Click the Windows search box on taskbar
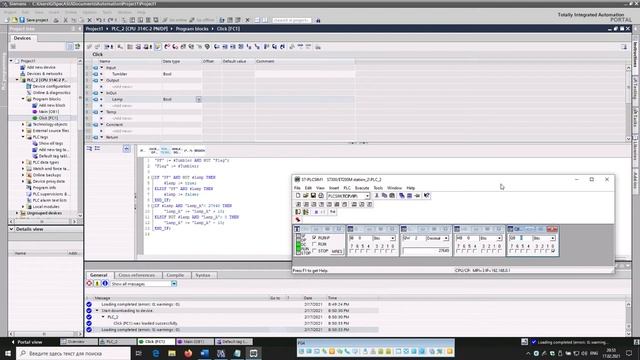The height and width of the screenshot is (360, 640). coord(73,353)
